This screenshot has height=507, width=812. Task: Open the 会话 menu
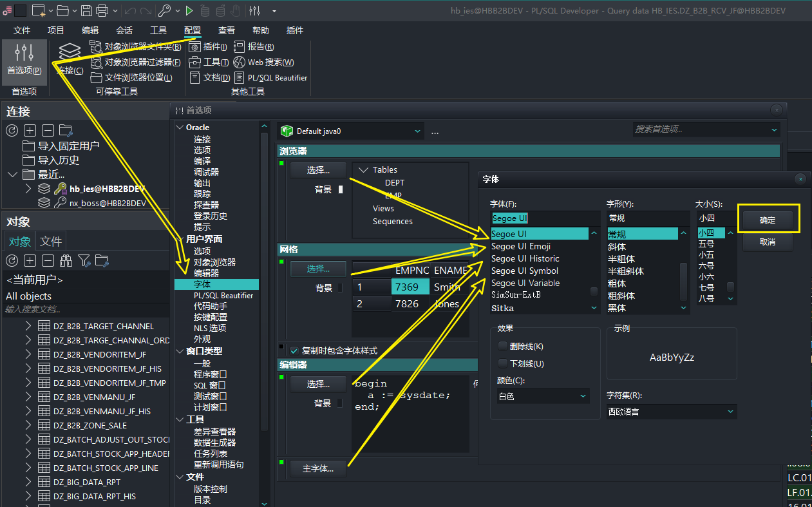[x=124, y=30]
